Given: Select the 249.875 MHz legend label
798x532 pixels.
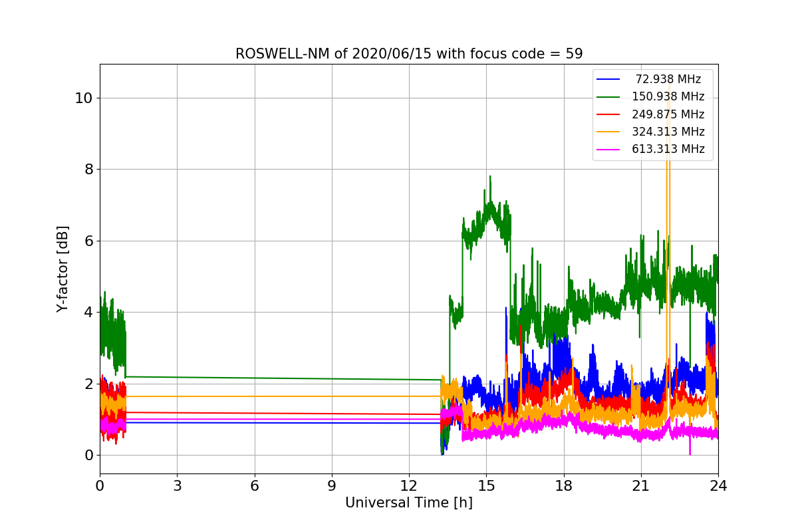Looking at the screenshot, I should tap(668, 114).
